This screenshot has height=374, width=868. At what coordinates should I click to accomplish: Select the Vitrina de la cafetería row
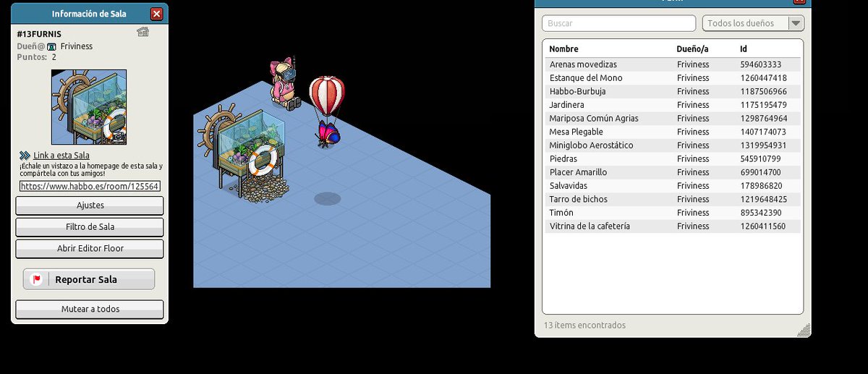pos(673,226)
